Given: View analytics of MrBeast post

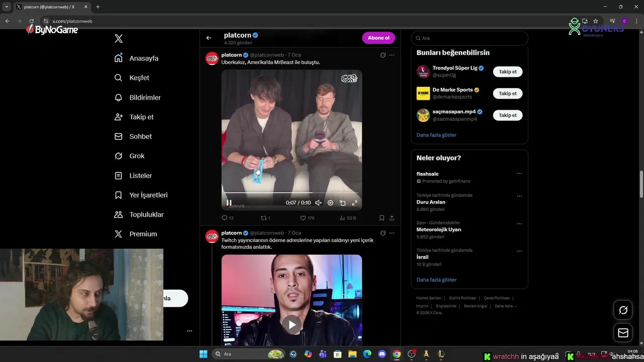Looking at the screenshot, I should click(x=348, y=218).
